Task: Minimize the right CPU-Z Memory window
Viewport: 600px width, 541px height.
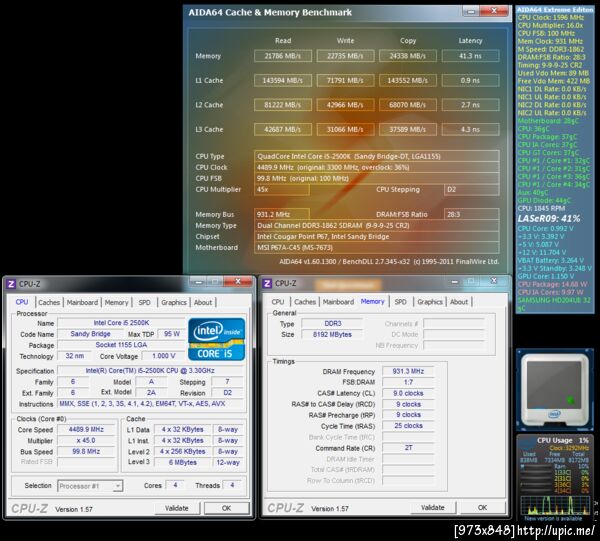Action: pos(455,281)
